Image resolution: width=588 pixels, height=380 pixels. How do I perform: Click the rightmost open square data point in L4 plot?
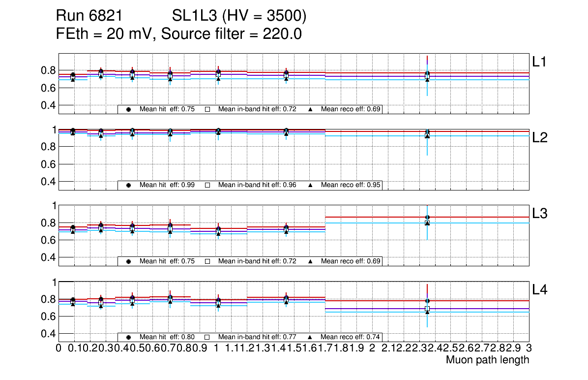tap(427, 309)
